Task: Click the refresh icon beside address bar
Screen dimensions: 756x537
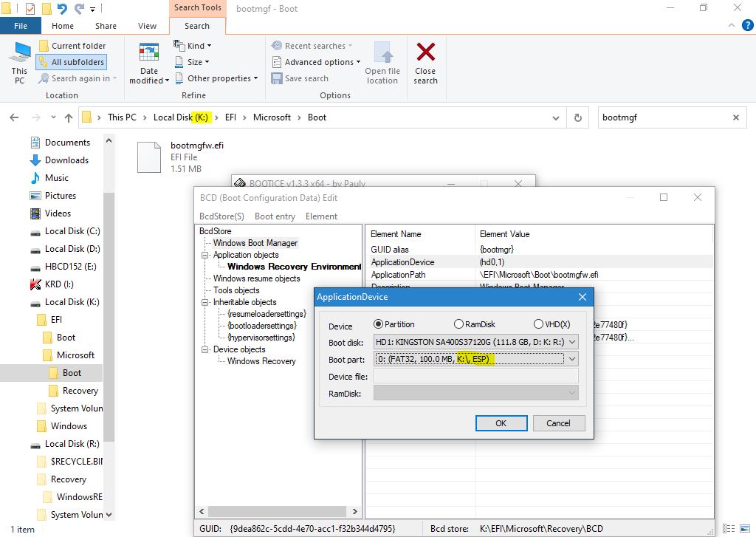Action: click(578, 117)
